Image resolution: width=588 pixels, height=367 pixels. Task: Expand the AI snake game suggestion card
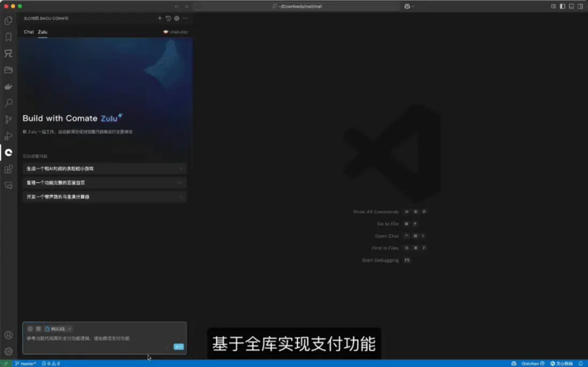pos(104,167)
